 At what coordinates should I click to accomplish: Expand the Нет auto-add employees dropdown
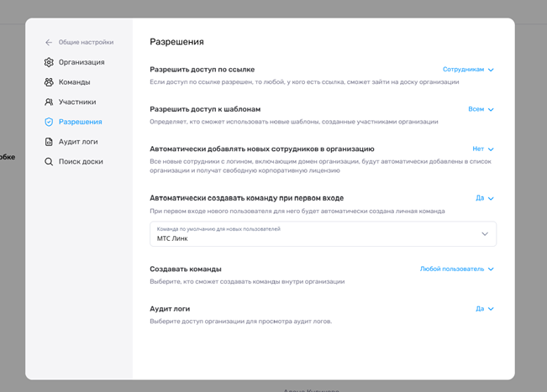[483, 149]
